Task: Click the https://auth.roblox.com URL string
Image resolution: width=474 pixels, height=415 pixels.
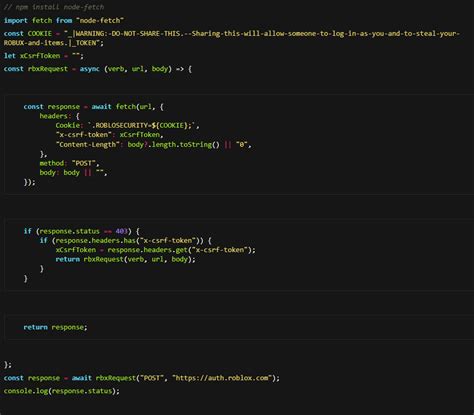Action: (222, 378)
